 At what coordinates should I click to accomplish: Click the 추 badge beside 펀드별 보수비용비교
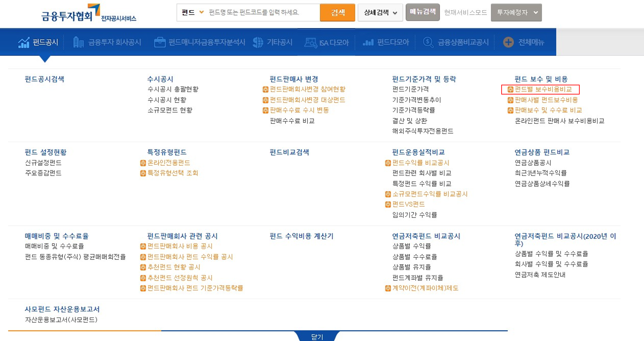click(x=511, y=89)
